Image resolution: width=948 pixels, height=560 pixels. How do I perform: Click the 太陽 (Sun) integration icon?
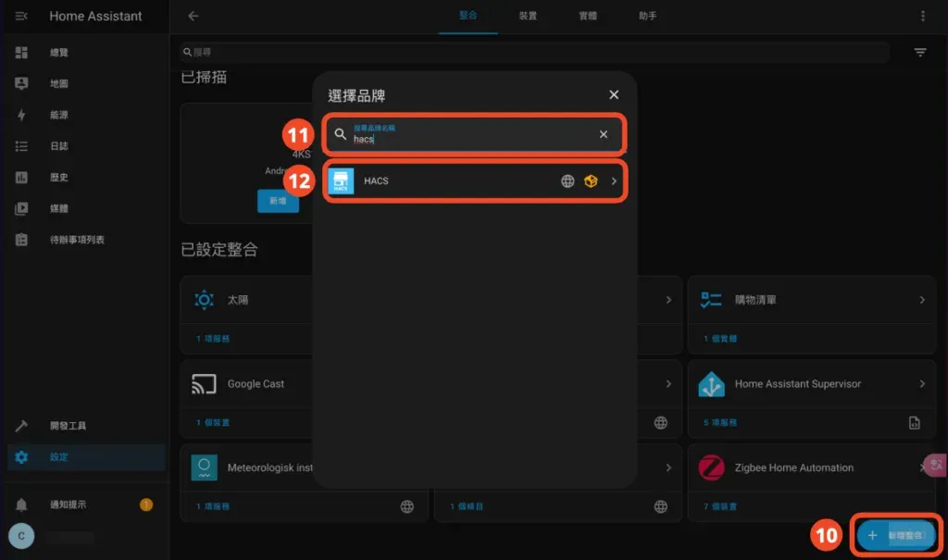tap(204, 300)
